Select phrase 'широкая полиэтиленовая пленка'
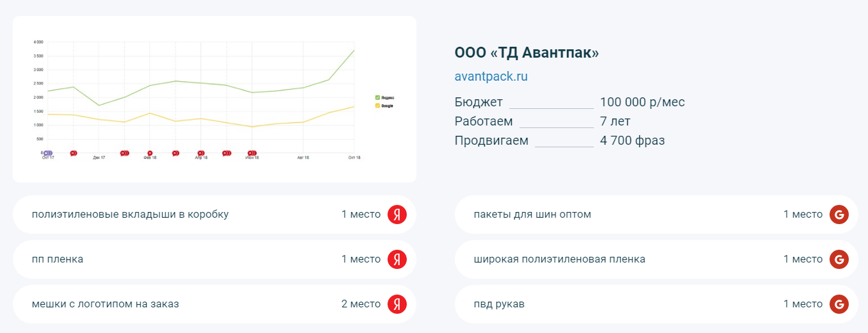Image resolution: width=868 pixels, height=333 pixels. (560, 259)
